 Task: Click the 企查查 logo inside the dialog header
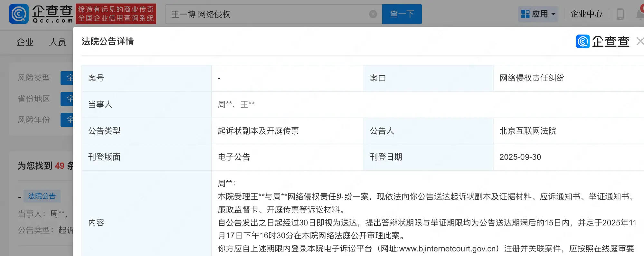coord(602,42)
